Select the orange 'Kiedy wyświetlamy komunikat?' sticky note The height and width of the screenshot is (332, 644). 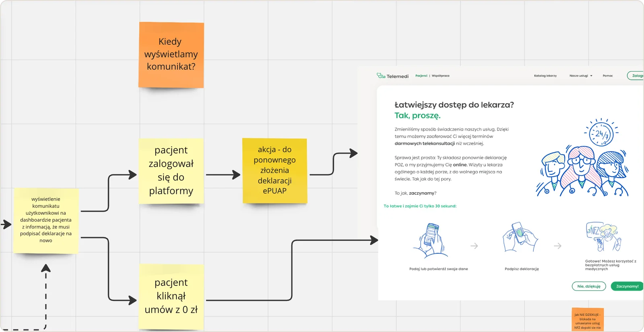click(171, 55)
